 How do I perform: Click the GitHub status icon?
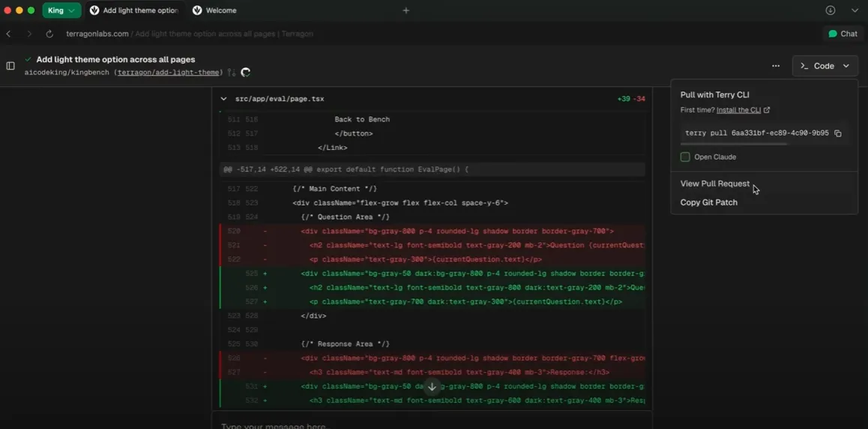pos(246,73)
